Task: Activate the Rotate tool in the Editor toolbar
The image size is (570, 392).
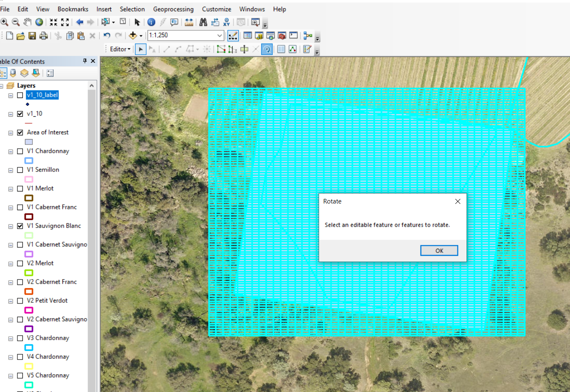Action: tap(267, 49)
